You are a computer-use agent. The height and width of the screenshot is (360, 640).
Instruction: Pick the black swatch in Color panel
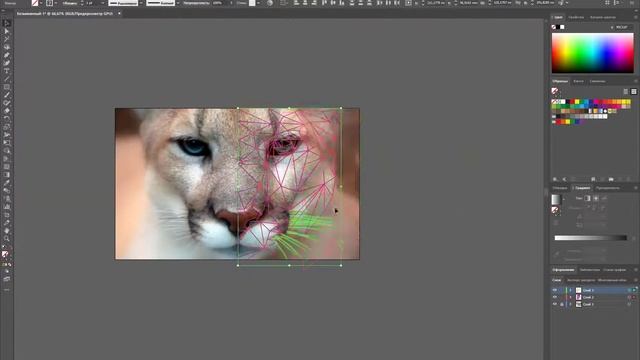point(558,27)
